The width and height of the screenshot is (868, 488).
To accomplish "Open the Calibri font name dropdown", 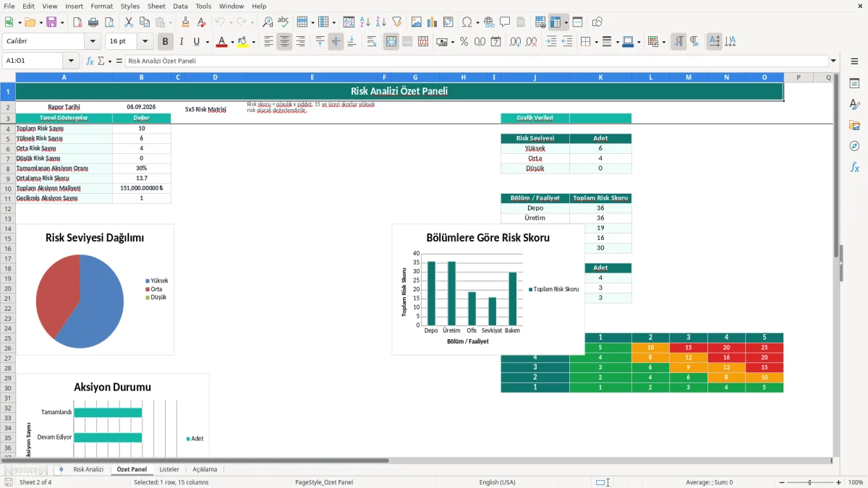I will [x=93, y=42].
